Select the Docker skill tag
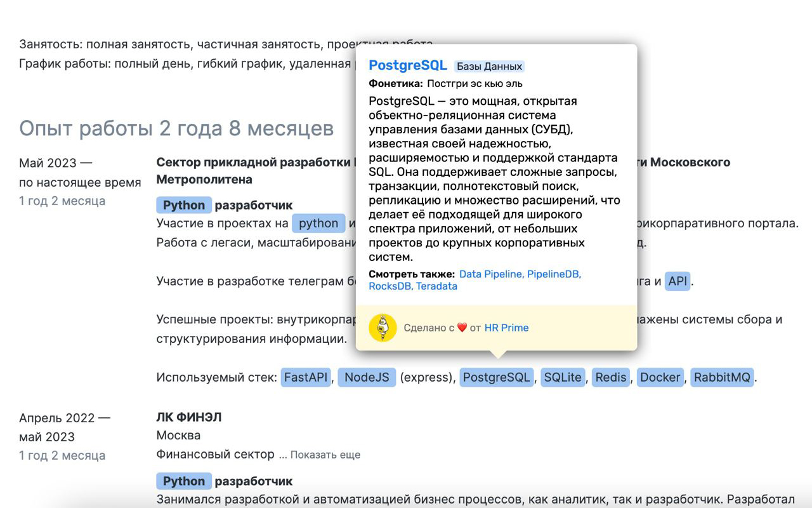 660,377
